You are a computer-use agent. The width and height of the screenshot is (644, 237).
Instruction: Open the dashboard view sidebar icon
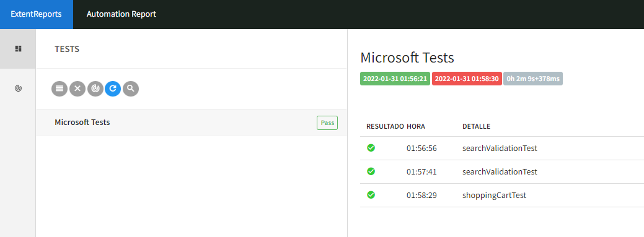(x=17, y=88)
